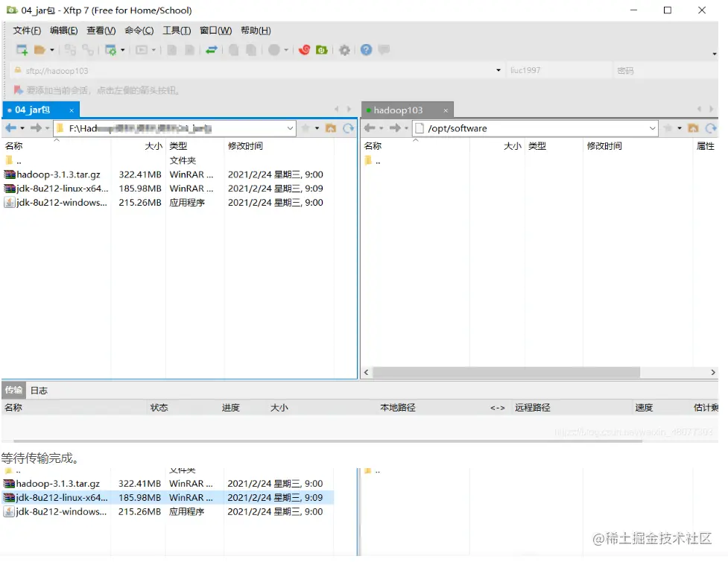
Task: Sort local files by 类型 column
Action: (x=178, y=146)
